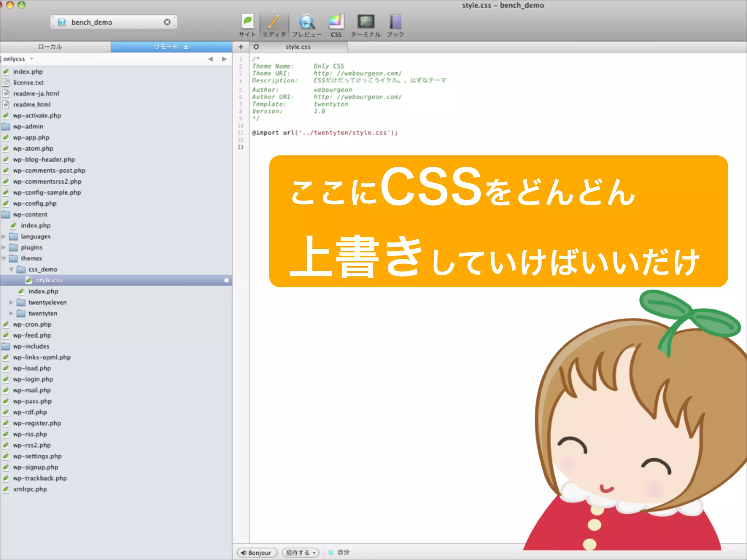747x560 pixels.
Task: Click the Bonjour button in status bar
Action: (x=257, y=553)
